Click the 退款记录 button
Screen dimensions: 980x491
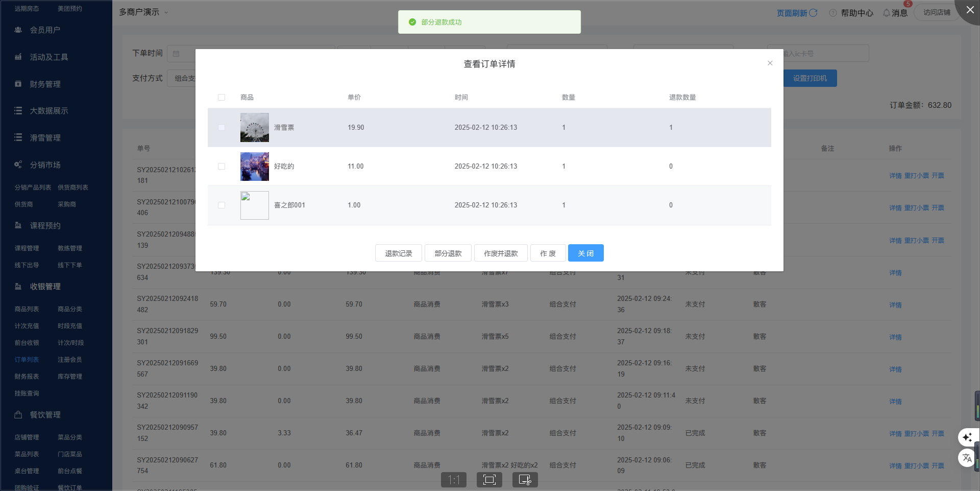(398, 253)
